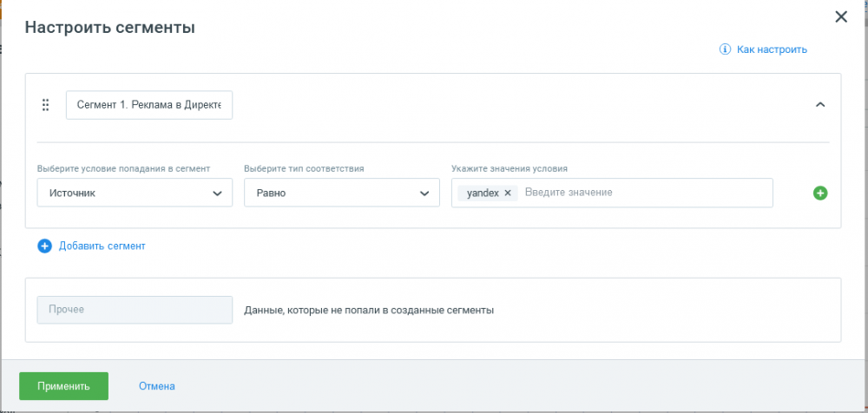Click the Введите значение input field
This screenshot has width=868, height=413.
[x=645, y=193]
